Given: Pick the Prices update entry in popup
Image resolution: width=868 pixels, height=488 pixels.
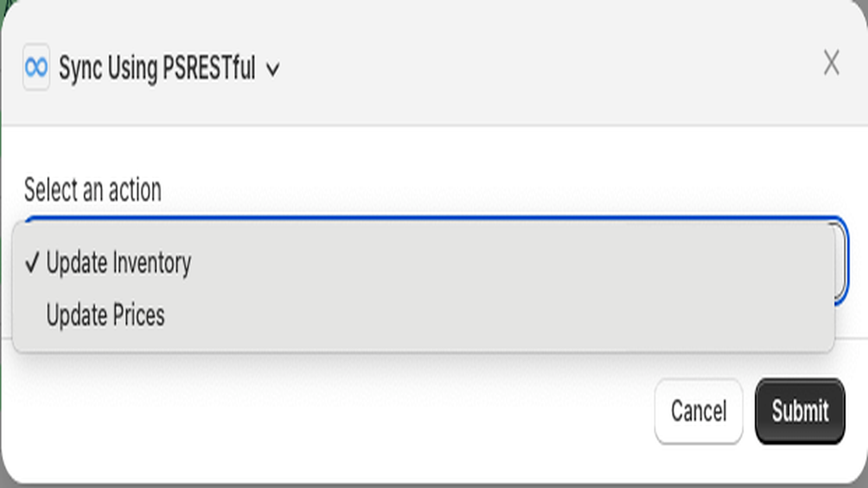Looking at the screenshot, I should (105, 315).
